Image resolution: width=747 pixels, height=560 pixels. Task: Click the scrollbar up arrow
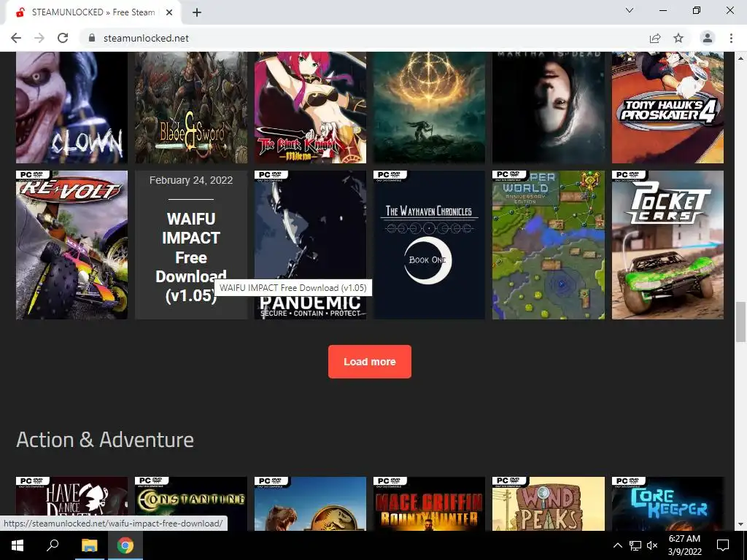[x=741, y=58]
